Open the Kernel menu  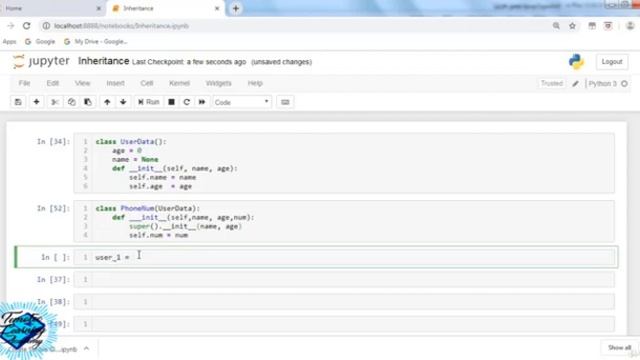click(x=179, y=83)
